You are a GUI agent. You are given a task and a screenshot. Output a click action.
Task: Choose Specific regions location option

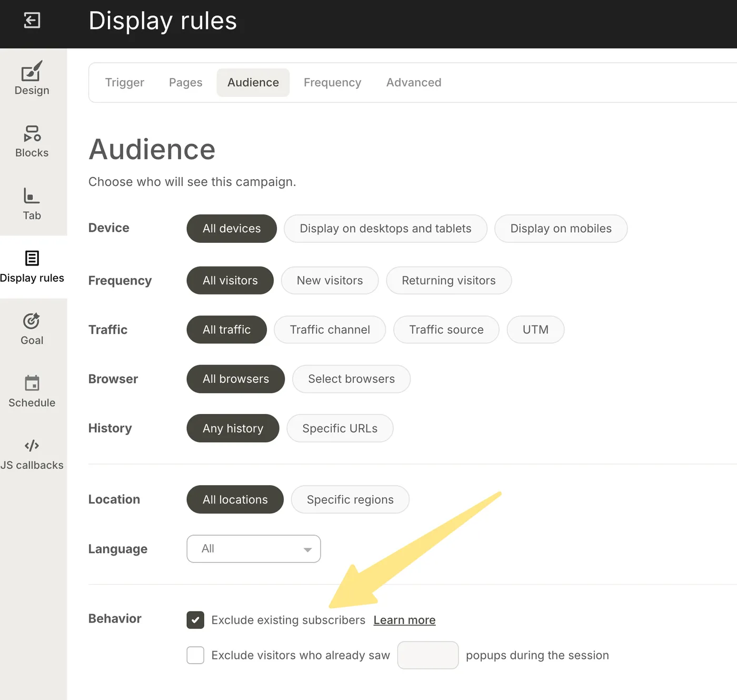coord(350,499)
